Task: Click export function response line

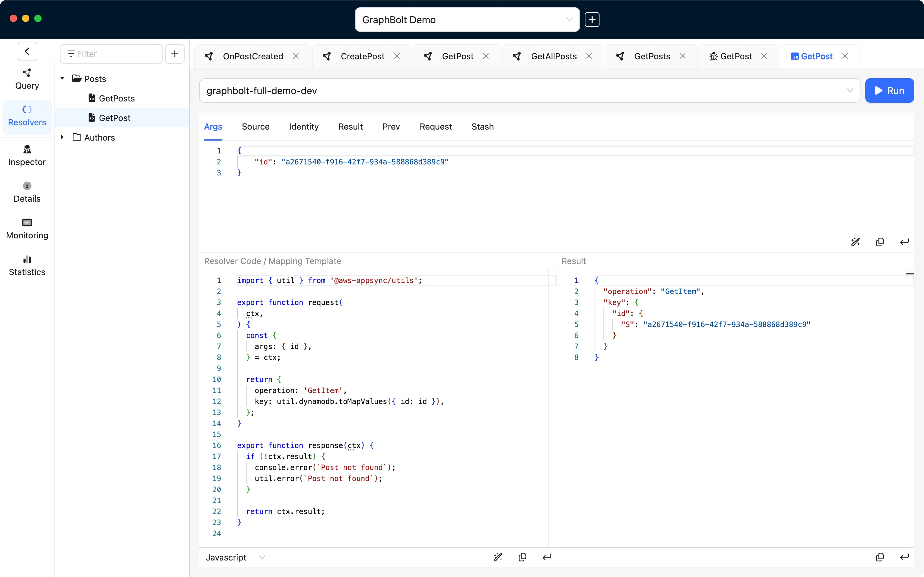Action: point(305,445)
